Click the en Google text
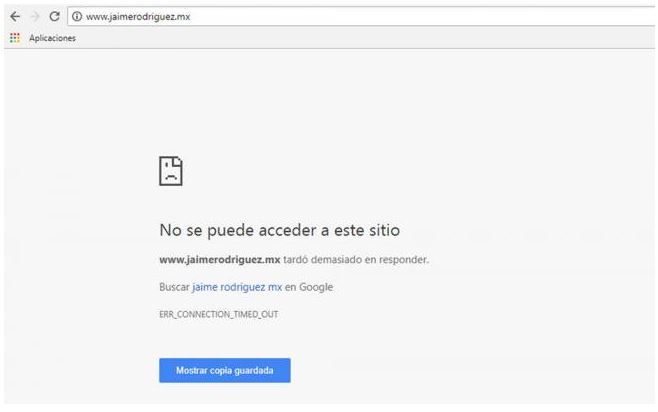 [309, 287]
